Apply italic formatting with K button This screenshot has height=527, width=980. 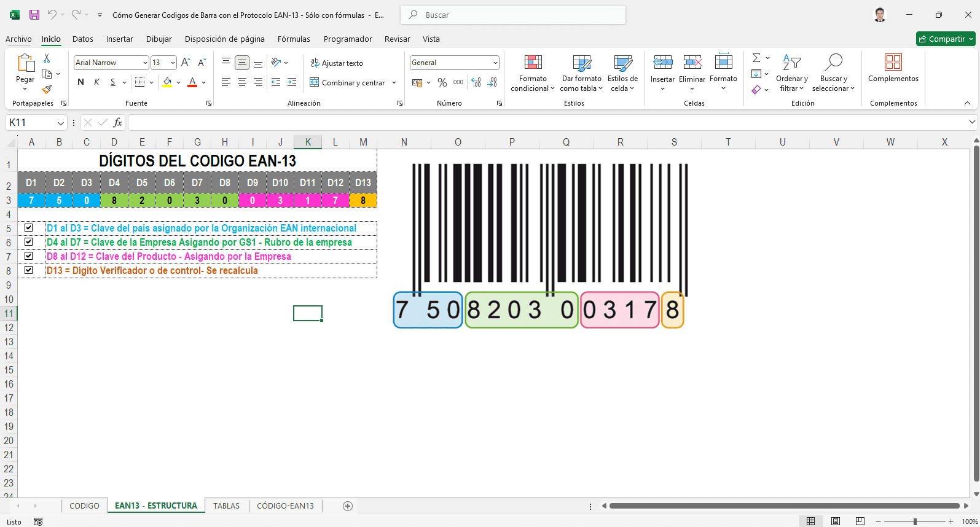pos(96,82)
